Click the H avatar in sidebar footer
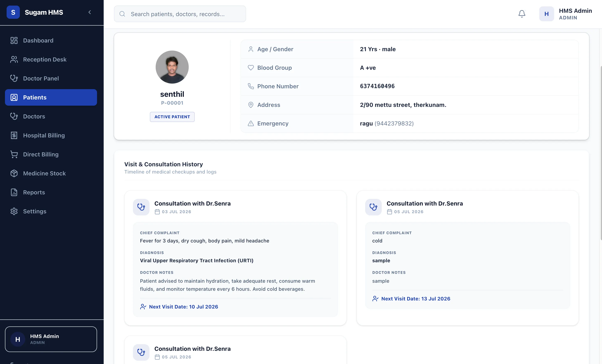Viewport: 602px width, 364px height. click(x=18, y=339)
